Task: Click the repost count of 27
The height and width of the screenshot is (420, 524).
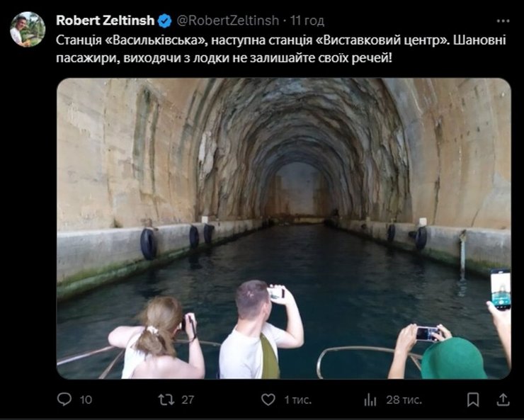Action: 188,399
